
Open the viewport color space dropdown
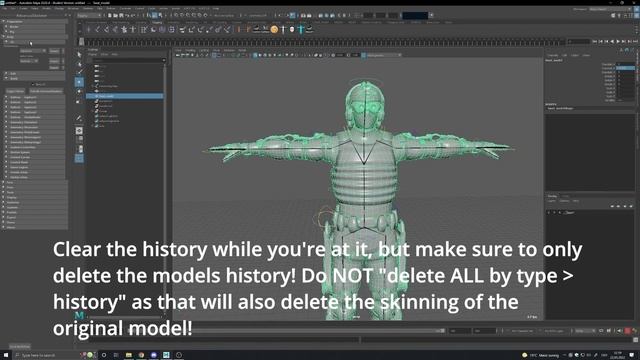point(384,55)
